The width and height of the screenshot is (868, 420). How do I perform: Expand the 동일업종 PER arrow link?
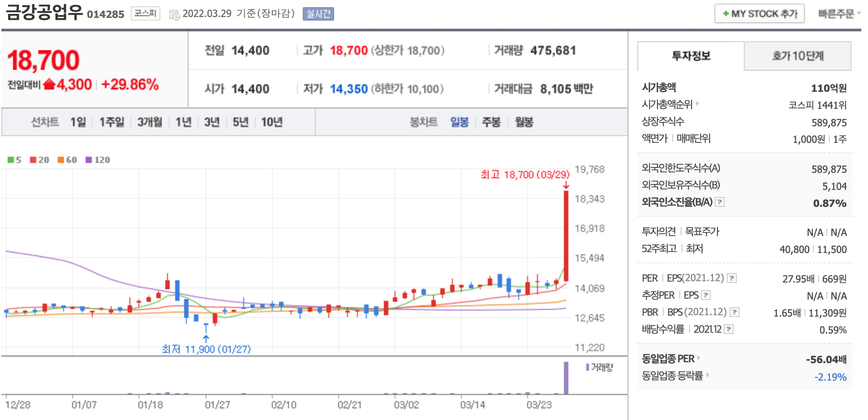[699, 358]
